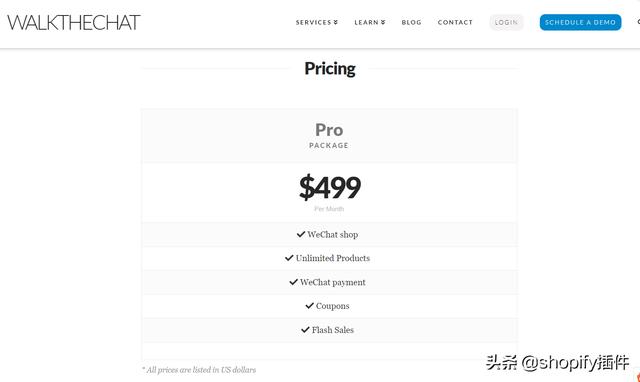
Task: Click the Pricing section title
Action: point(330,69)
